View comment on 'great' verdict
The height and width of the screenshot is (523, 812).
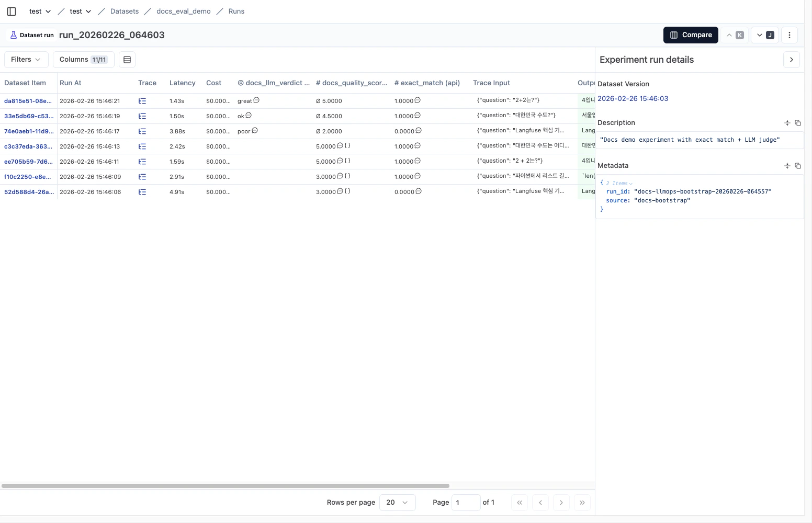256,100
